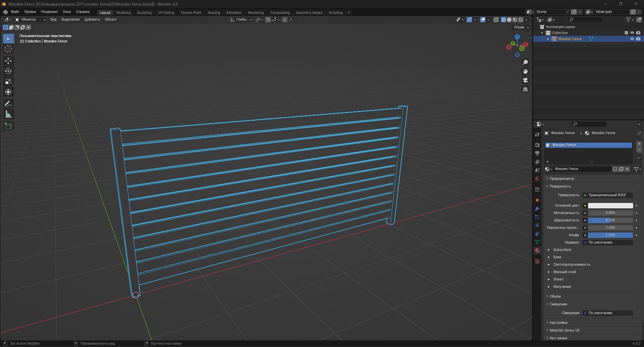Add a new material slot plus button
The height and width of the screenshot is (347, 644).
[x=639, y=144]
